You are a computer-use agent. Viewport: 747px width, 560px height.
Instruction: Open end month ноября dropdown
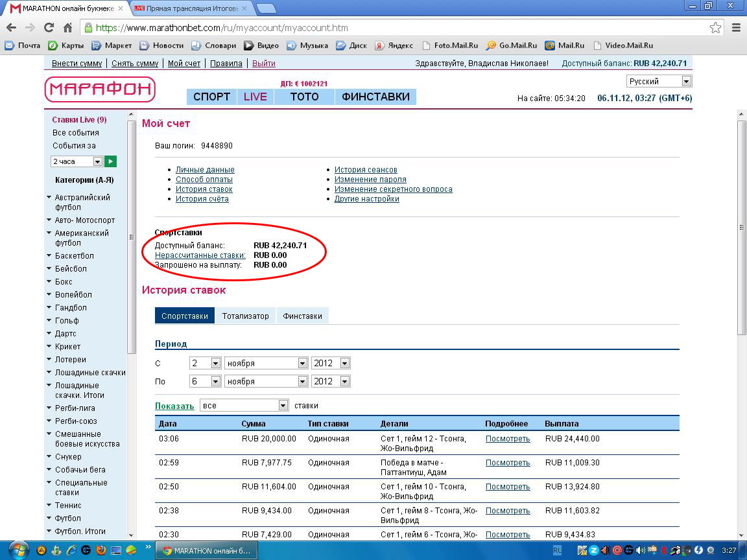267,381
